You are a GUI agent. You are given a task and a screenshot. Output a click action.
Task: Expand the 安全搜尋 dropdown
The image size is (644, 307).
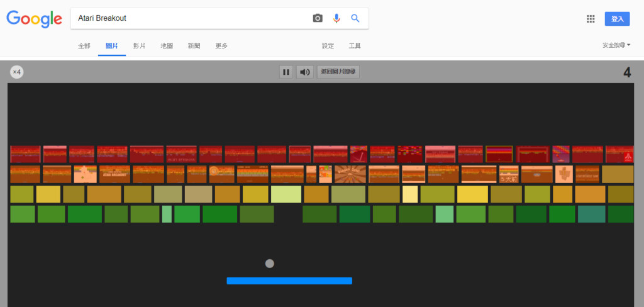tap(616, 45)
